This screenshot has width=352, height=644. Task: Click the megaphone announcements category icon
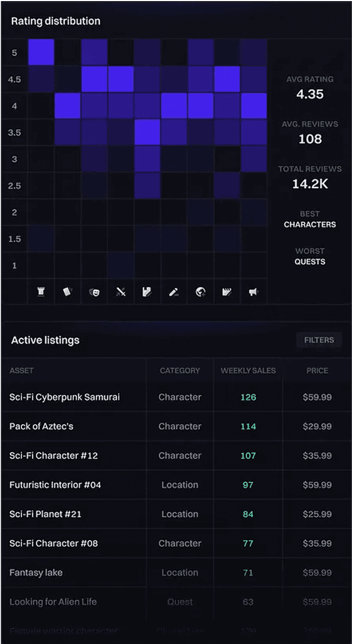coord(252,291)
